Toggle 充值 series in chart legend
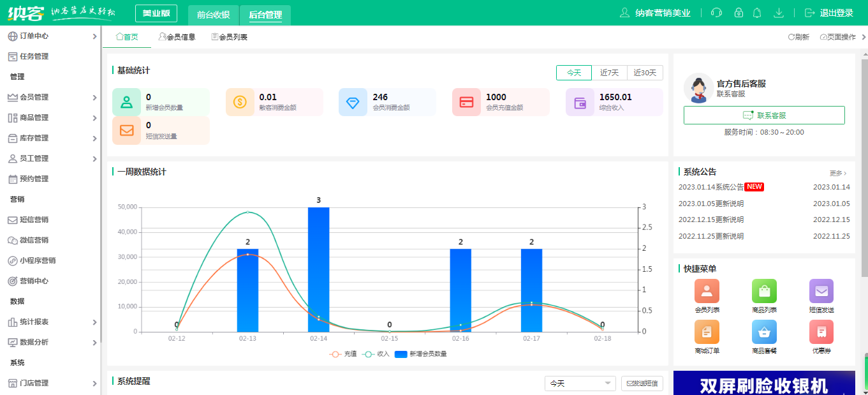 343,354
